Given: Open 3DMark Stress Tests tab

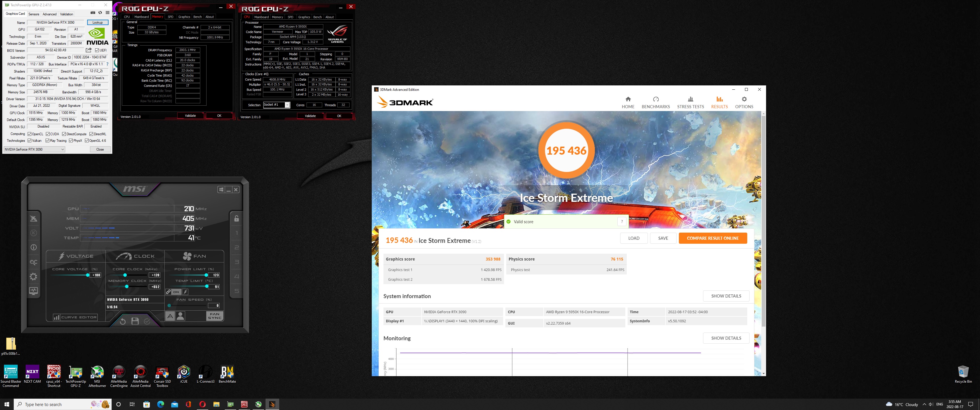Looking at the screenshot, I should point(690,103).
